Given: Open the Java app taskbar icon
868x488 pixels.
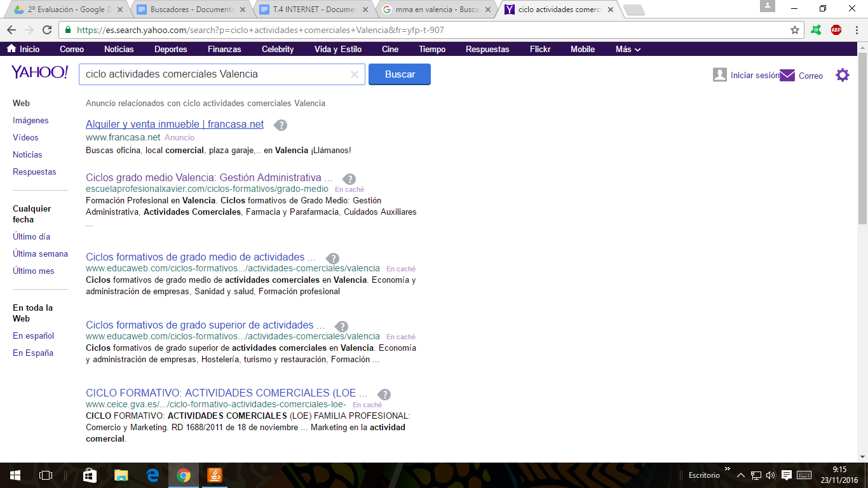Looking at the screenshot, I should 215,475.
